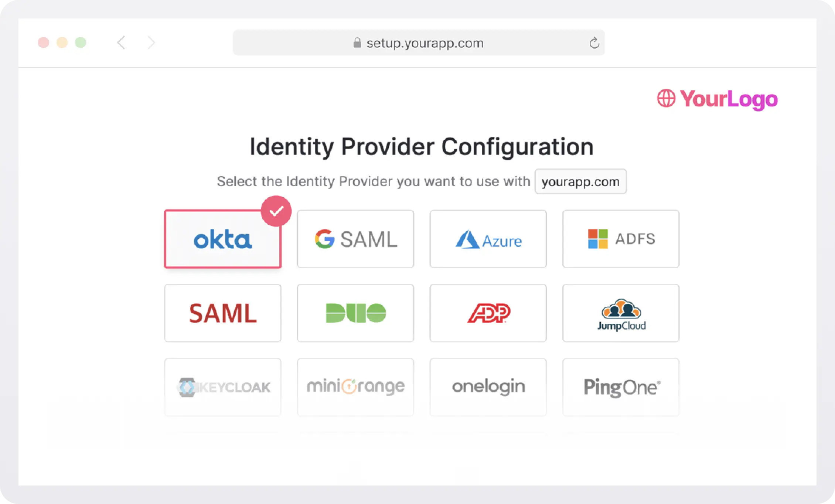Screen dimensions: 835x504
Task: Open the yourapp.com domain selector
Action: pos(580,181)
